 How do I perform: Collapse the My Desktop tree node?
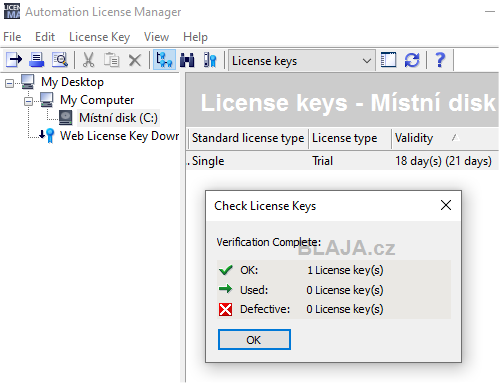10,83
